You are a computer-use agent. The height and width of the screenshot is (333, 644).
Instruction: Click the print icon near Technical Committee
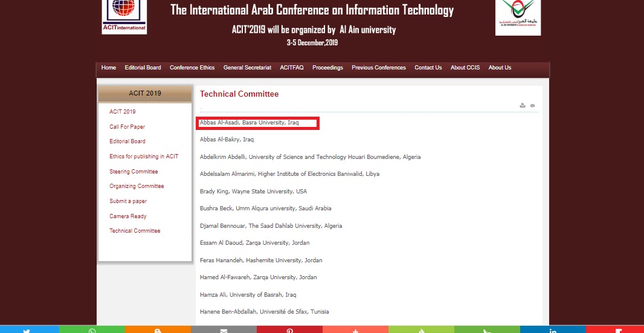point(523,105)
